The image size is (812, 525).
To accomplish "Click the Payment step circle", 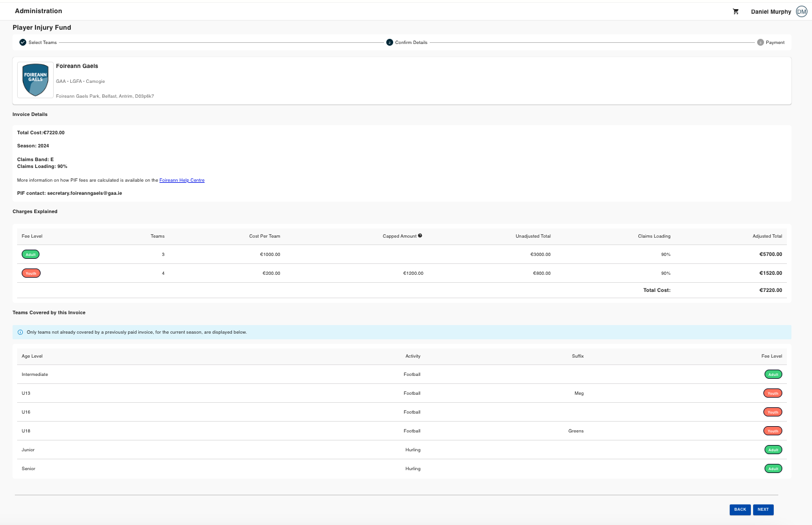I will (x=761, y=42).
